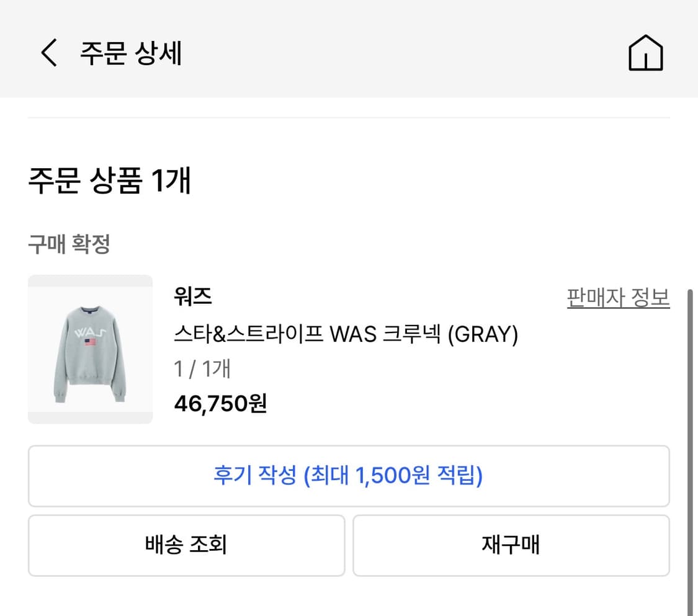Image resolution: width=698 pixels, height=616 pixels.
Task: Tap the quantity text 1 / 1개
Action: [202, 368]
